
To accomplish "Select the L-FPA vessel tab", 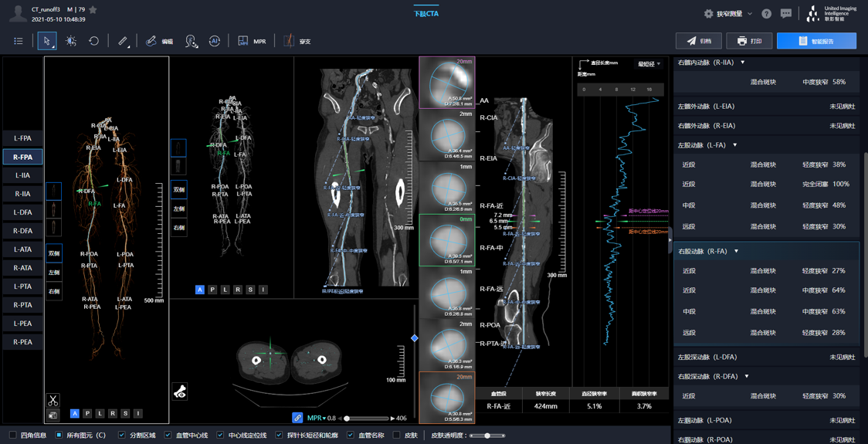I will pos(22,138).
